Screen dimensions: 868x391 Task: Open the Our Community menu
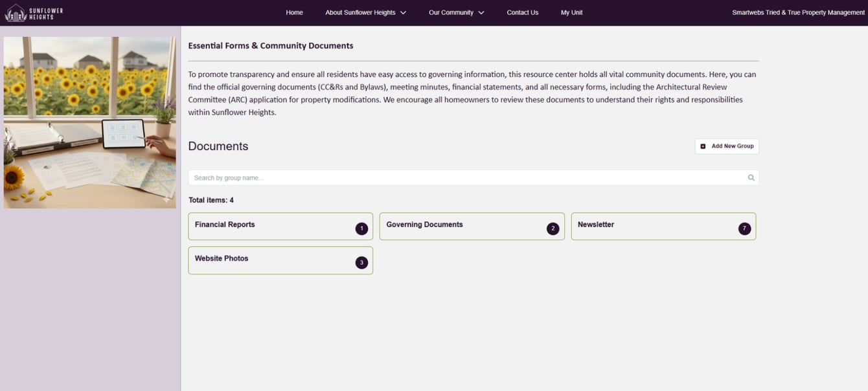pos(451,12)
